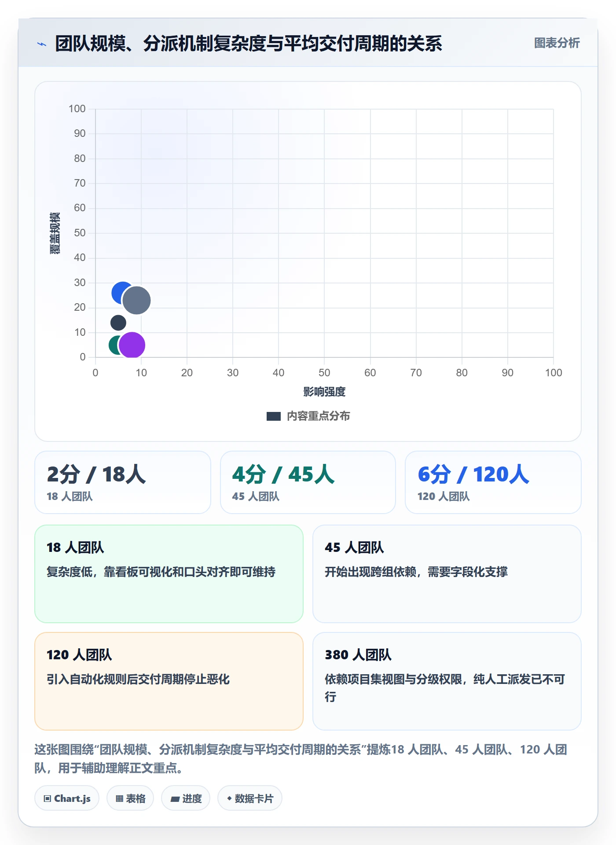Toggle the 内容重点分布 legend item

tap(308, 416)
